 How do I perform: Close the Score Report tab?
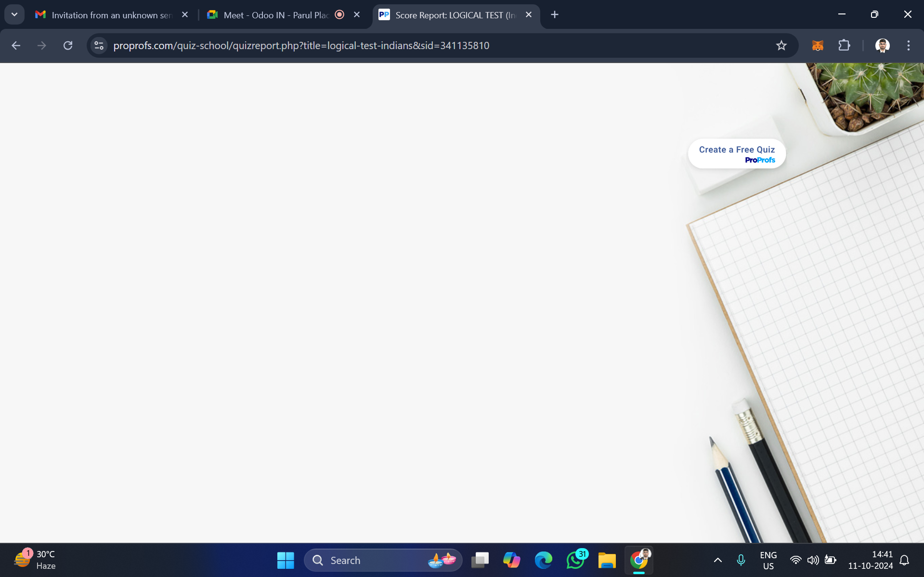pyautogui.click(x=529, y=15)
